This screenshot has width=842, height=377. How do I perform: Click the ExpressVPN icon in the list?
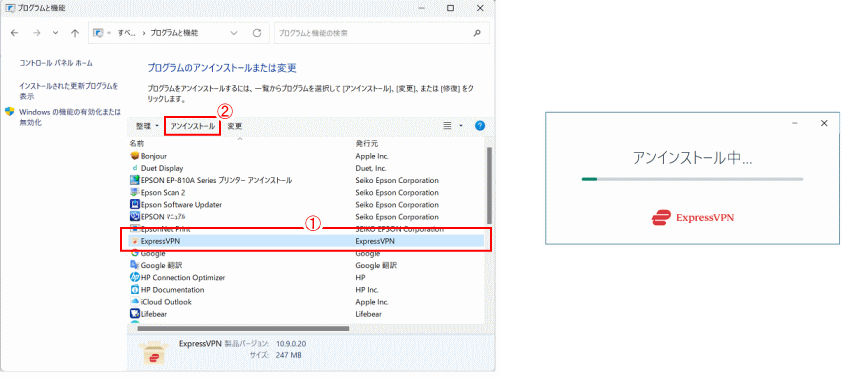pos(135,242)
